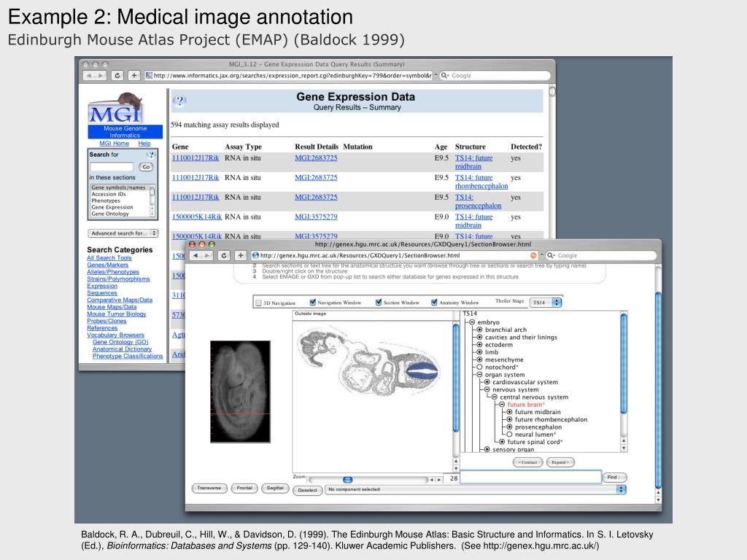Select 'Gene Expression' in sections list
The image size is (747, 560).
coord(119,207)
